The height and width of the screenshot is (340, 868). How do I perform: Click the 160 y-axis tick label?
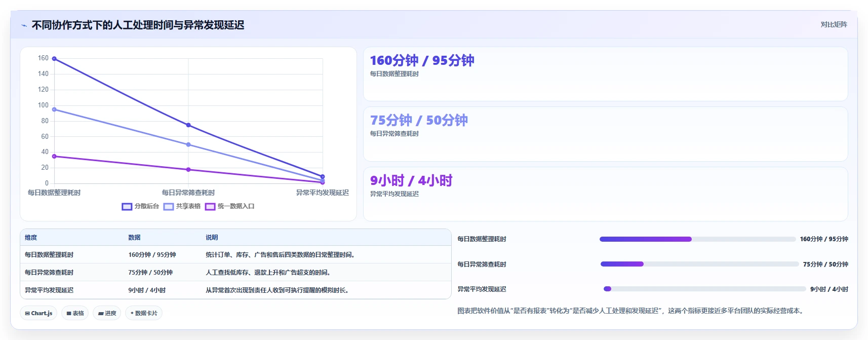[43, 58]
